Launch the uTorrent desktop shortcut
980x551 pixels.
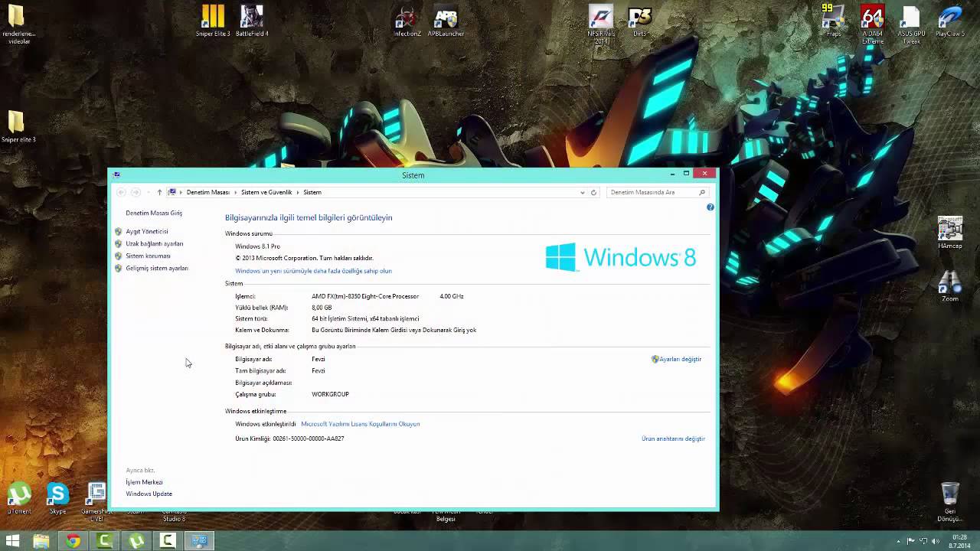pyautogui.click(x=19, y=498)
